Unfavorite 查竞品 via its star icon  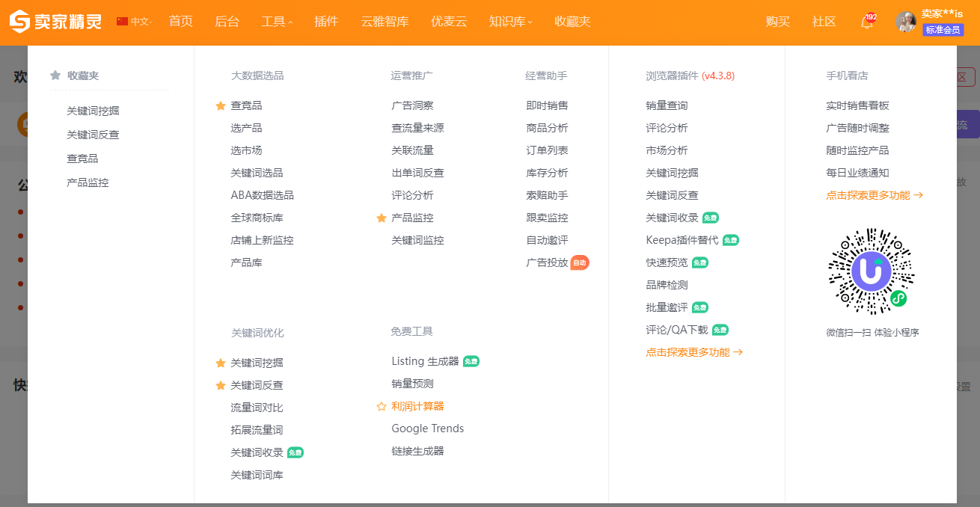pyautogui.click(x=221, y=106)
